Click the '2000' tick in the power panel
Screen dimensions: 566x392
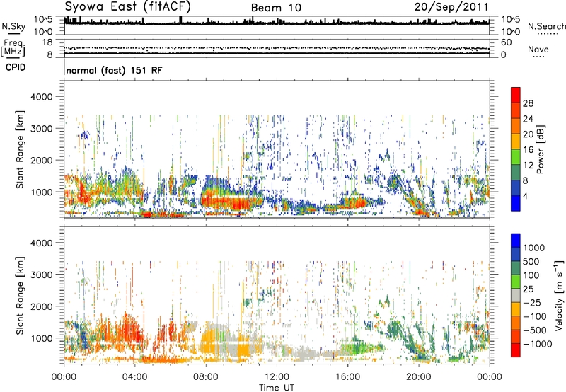(41, 160)
